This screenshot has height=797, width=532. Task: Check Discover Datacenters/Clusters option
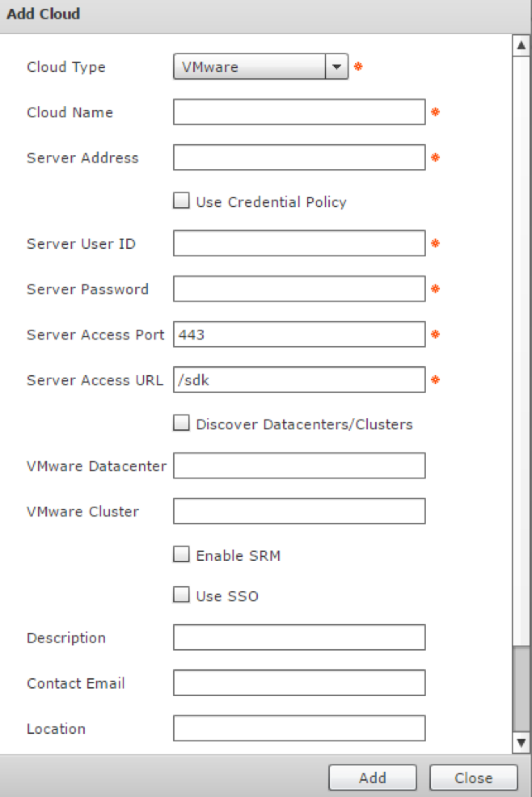tap(182, 423)
